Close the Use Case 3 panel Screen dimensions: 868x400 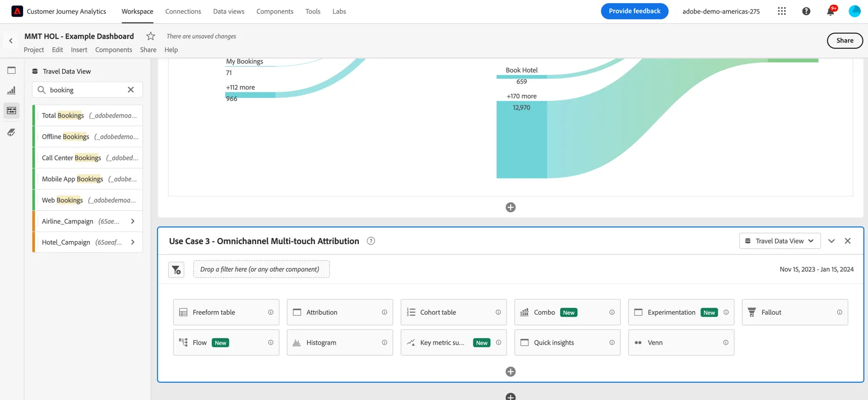pyautogui.click(x=848, y=241)
